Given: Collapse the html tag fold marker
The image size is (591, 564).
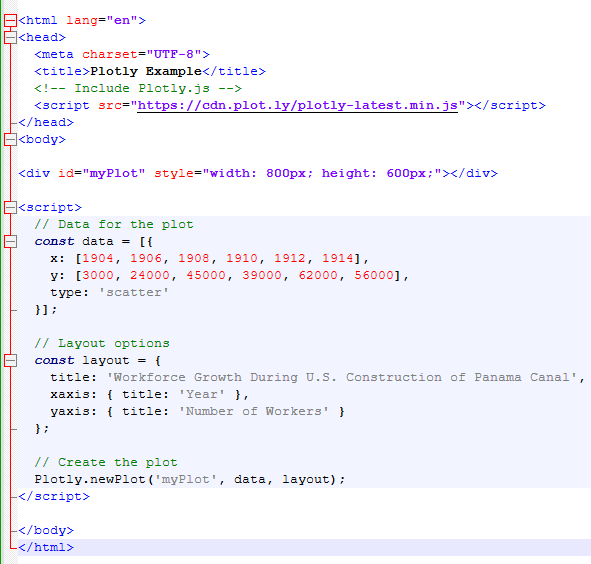Looking at the screenshot, I should point(10,20).
